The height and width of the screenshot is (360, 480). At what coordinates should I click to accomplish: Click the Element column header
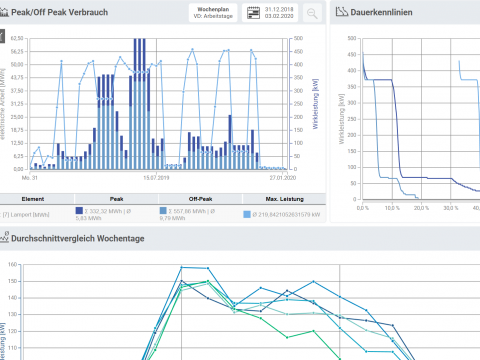click(x=33, y=199)
